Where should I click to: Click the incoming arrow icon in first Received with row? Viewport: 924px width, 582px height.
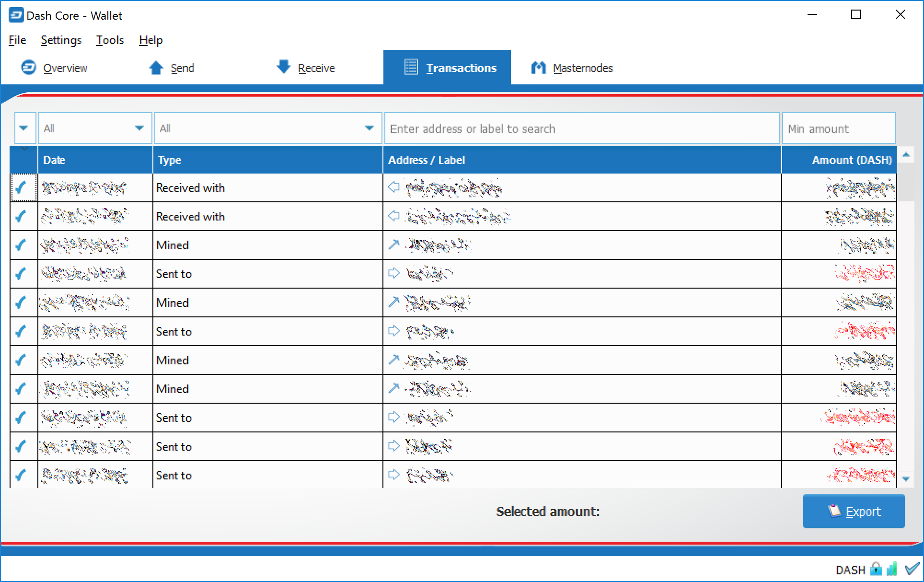[x=393, y=187]
